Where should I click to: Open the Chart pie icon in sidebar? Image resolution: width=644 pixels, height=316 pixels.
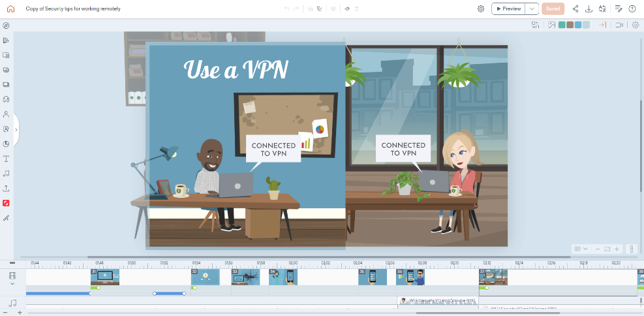[x=6, y=144]
